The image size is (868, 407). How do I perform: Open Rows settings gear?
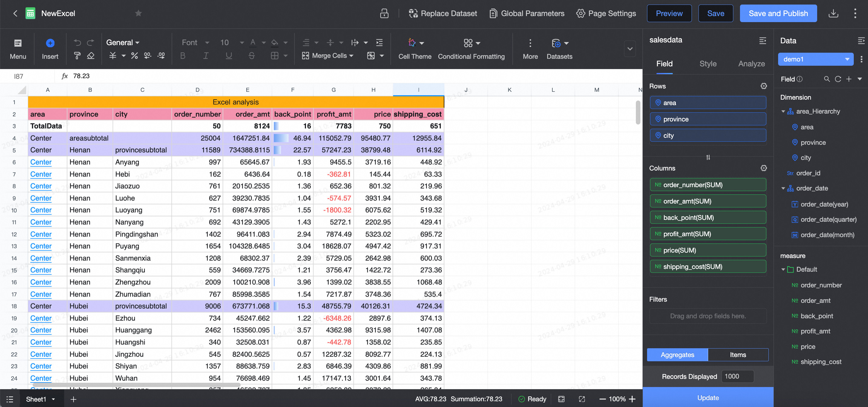click(764, 86)
